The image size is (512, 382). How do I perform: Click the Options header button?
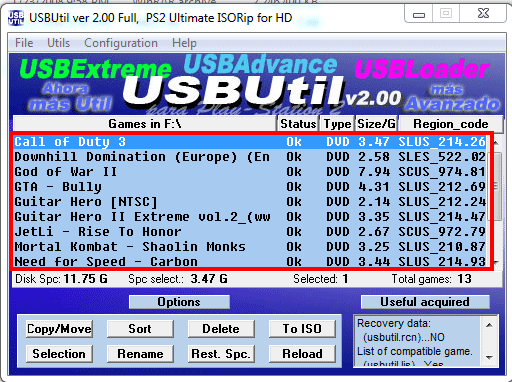tap(179, 302)
